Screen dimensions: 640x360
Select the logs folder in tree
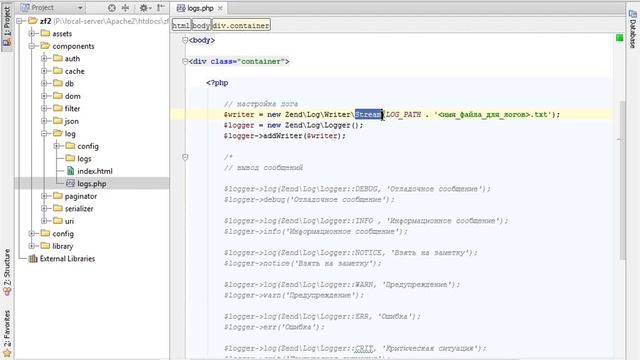coord(84,159)
